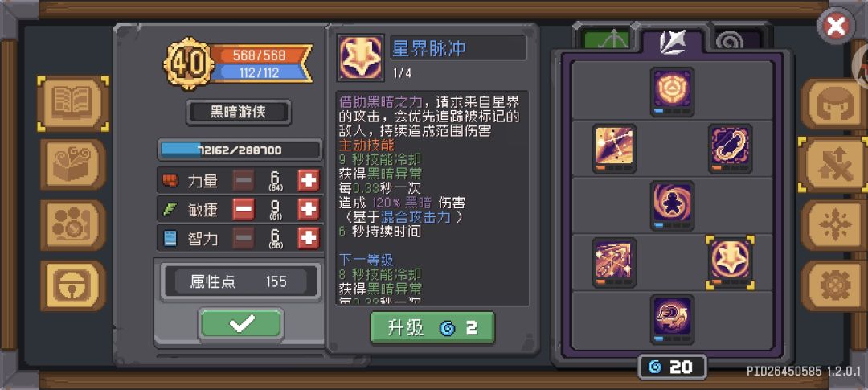Select the constellation arrow skill icon
Image resolution: width=868 pixels, height=390 pixels.
(x=615, y=149)
